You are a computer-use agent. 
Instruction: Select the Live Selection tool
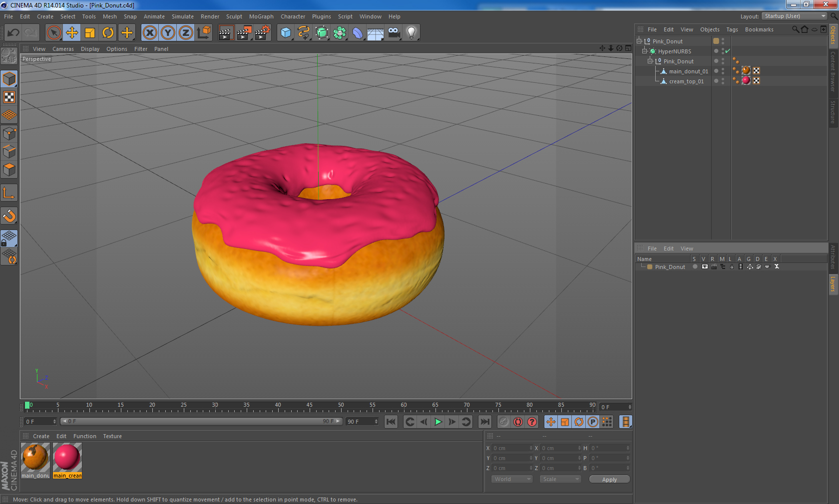tap(53, 33)
